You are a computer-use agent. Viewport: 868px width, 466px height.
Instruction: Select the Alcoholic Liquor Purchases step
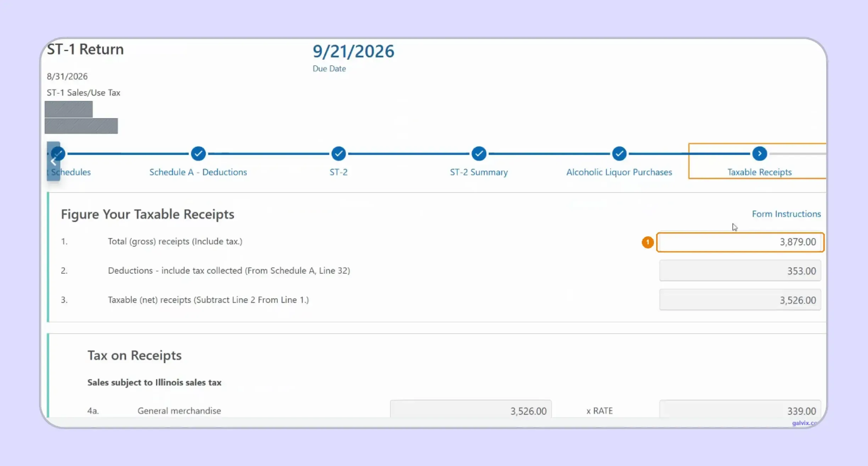[x=619, y=172]
